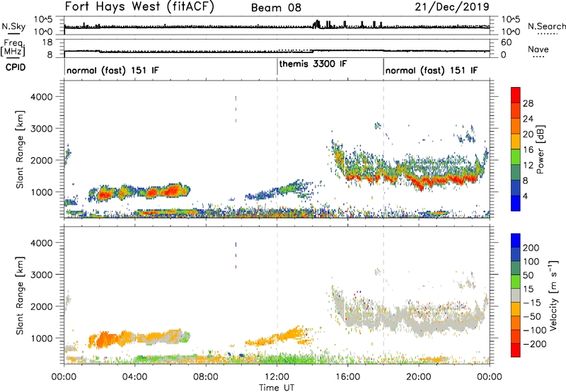Click the "Time UT" axis title
This screenshot has width=566, height=392.
point(277,388)
